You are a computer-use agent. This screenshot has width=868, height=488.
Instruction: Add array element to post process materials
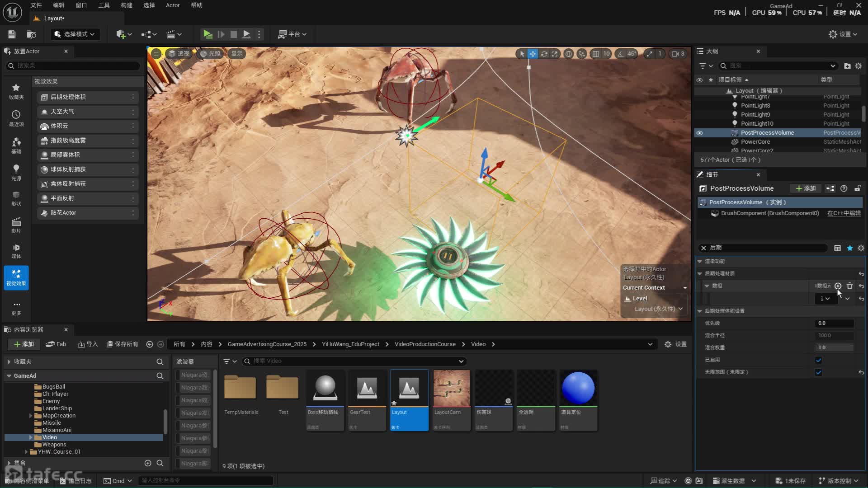click(x=838, y=286)
